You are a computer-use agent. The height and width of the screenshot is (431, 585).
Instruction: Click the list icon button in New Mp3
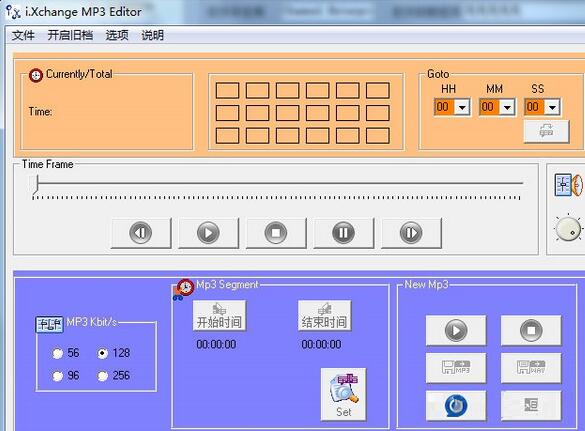pos(531,406)
